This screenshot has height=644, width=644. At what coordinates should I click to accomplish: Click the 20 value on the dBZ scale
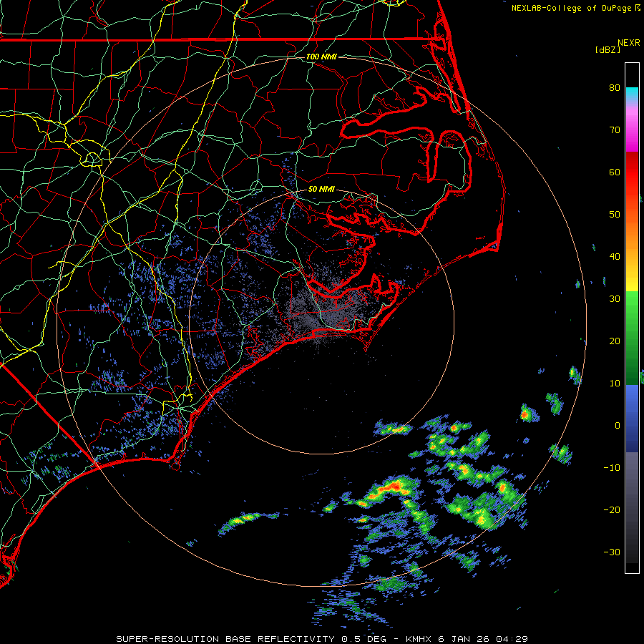tap(615, 341)
